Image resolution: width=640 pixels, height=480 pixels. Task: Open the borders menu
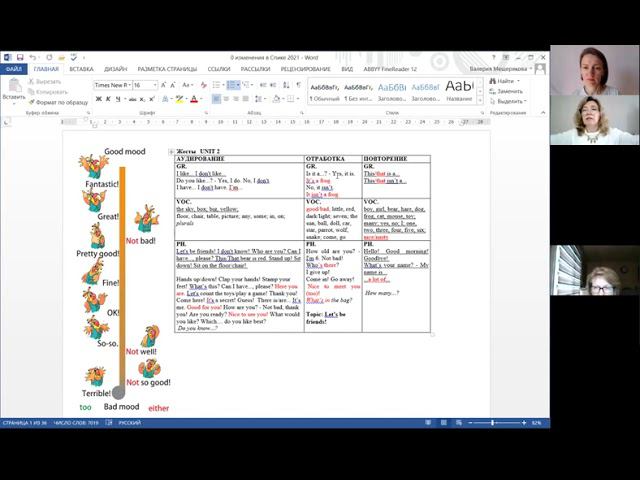click(x=293, y=99)
